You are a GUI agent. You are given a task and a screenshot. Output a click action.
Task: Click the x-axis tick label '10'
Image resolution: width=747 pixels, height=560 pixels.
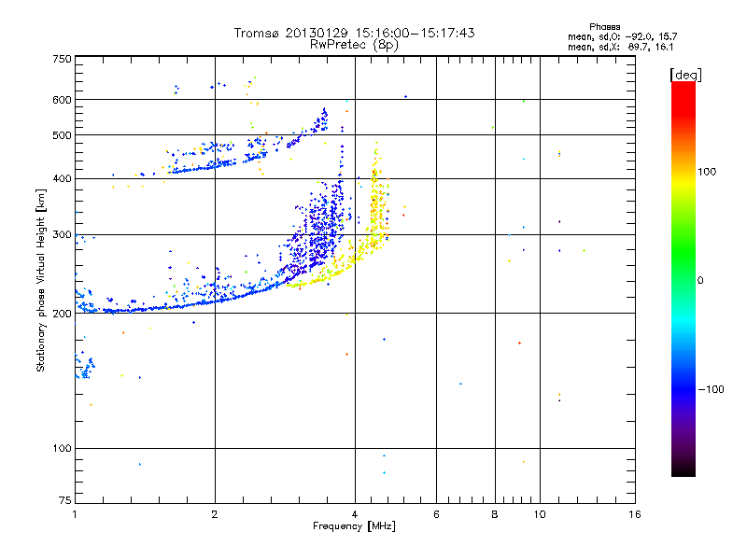(x=540, y=514)
